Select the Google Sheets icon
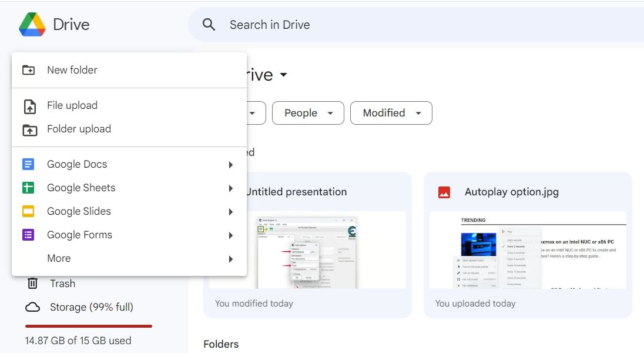The height and width of the screenshot is (353, 644). coord(28,188)
